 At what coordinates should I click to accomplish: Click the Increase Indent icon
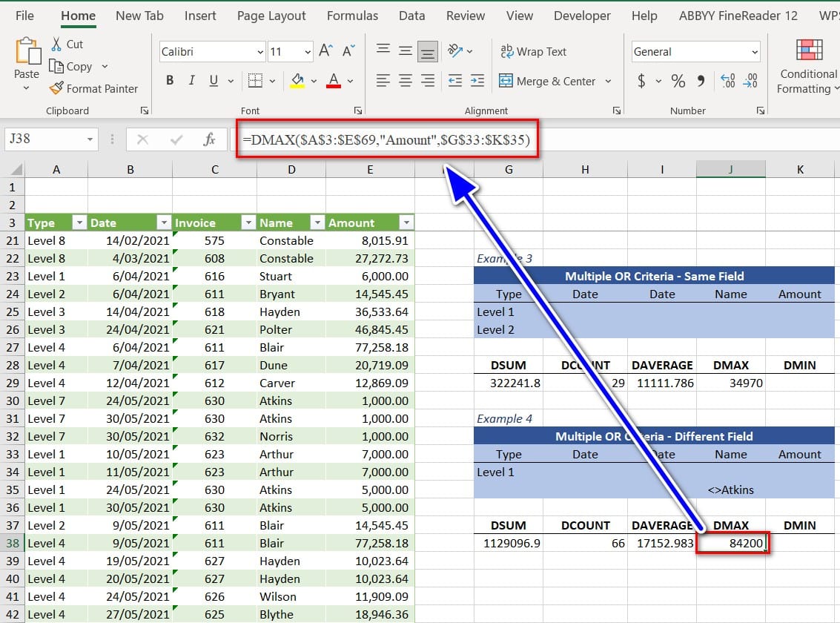pos(477,81)
